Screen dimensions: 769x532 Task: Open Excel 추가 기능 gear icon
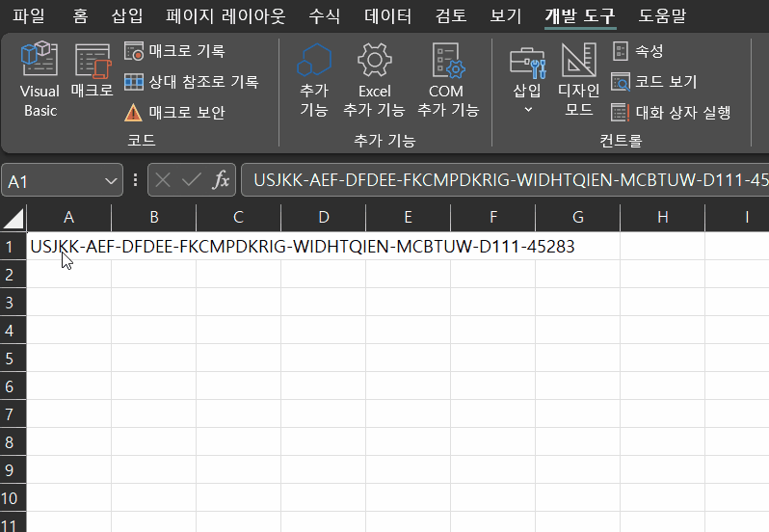point(374,79)
